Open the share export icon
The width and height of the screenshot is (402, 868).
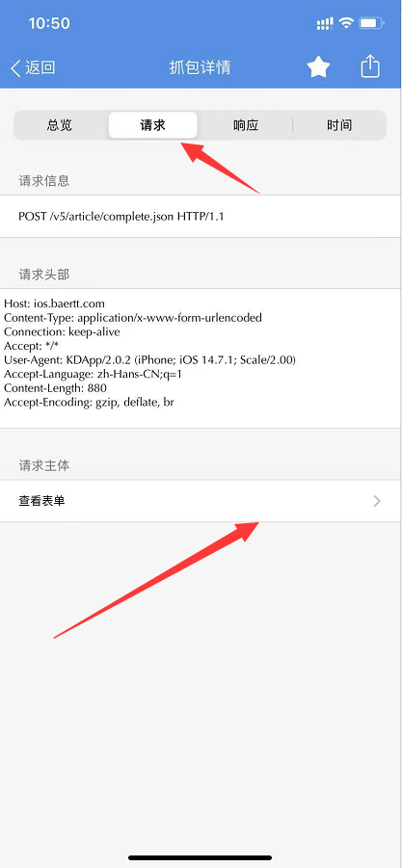(x=370, y=66)
